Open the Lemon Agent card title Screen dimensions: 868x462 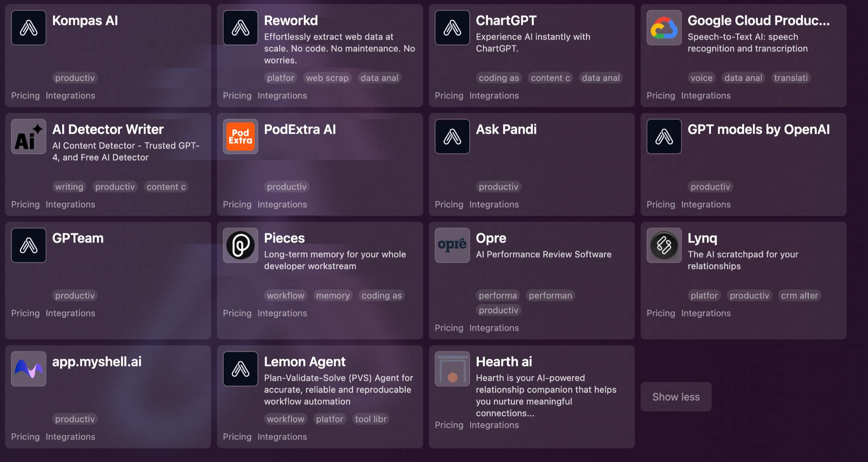[x=305, y=362]
